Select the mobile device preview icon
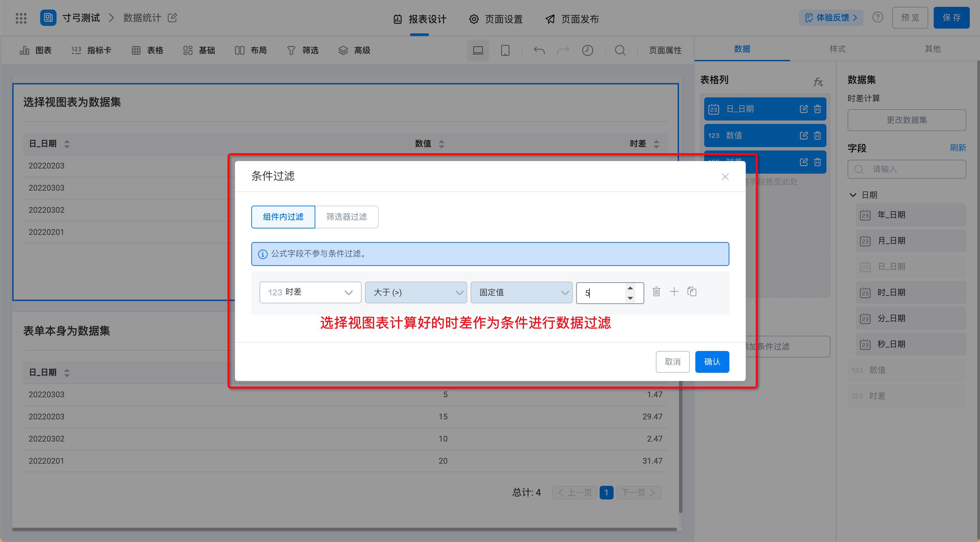Image resolution: width=980 pixels, height=542 pixels. (505, 50)
